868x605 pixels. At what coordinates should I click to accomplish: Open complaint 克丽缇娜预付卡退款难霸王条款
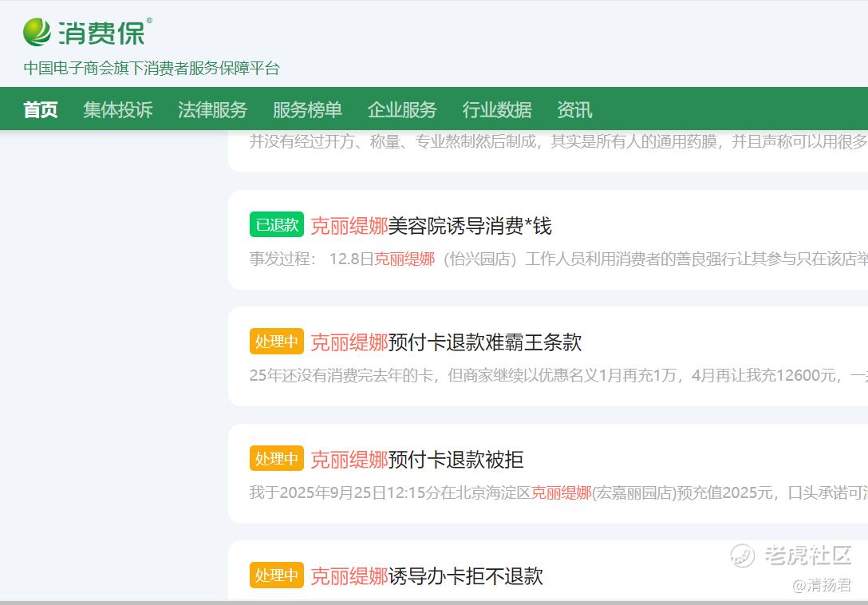(x=446, y=342)
